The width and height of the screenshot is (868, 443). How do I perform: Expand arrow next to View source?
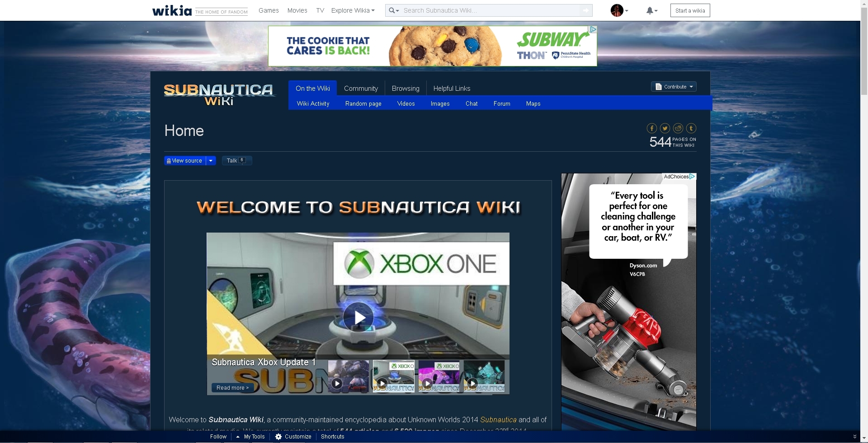click(x=211, y=161)
